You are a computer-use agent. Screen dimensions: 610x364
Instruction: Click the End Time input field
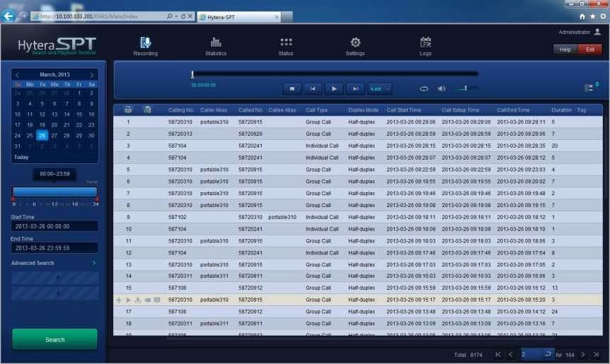coord(54,248)
